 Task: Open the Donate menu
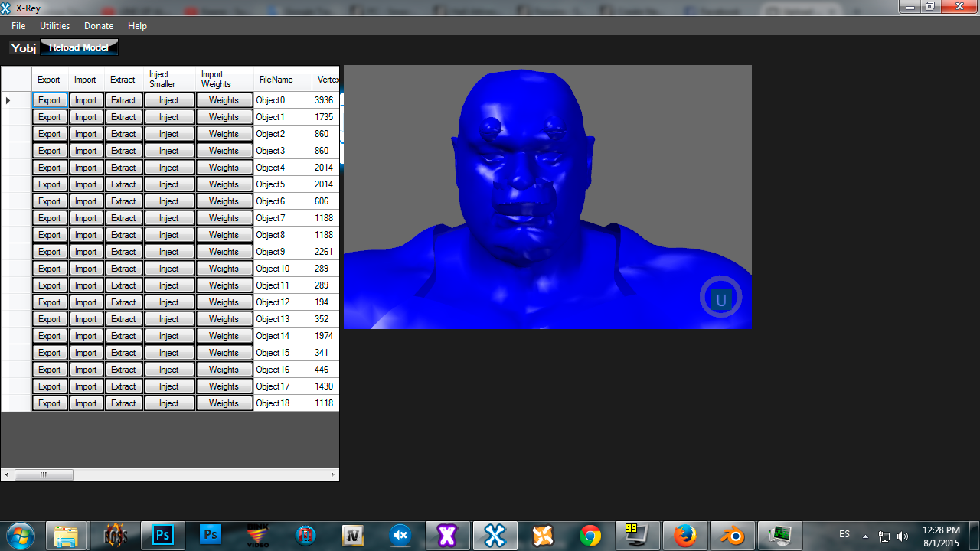coord(99,26)
